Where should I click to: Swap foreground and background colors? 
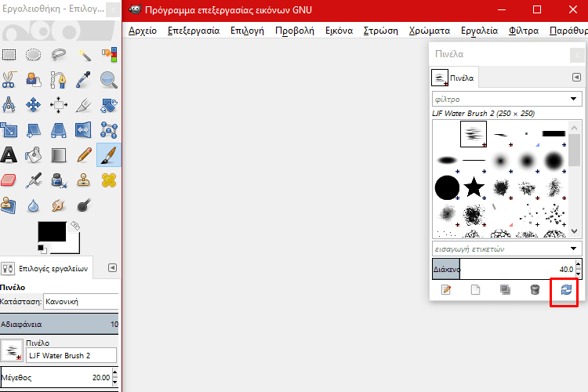coord(75,226)
